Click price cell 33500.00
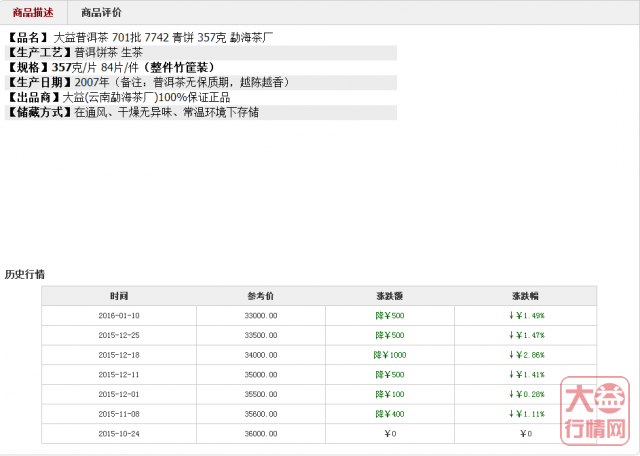Image resolution: width=640 pixels, height=456 pixels. click(261, 335)
